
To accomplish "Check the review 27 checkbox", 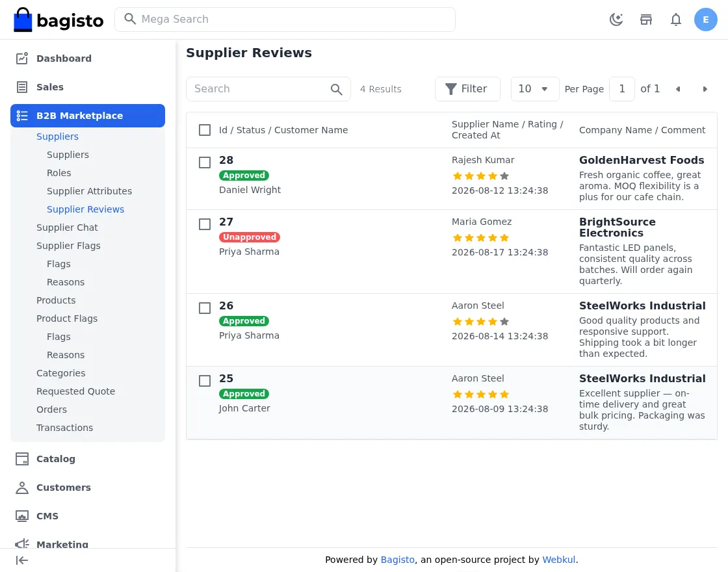I will coord(205,224).
